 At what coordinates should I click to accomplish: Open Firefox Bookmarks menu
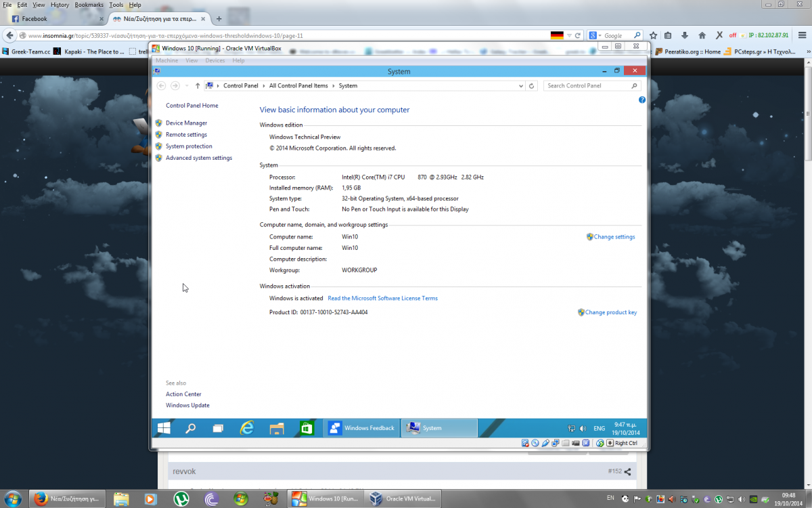click(x=89, y=5)
